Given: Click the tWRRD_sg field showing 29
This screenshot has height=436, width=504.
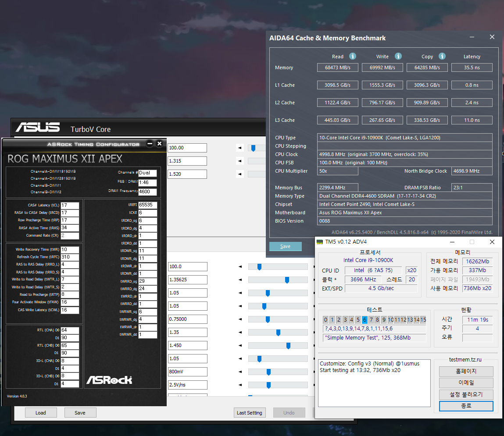Looking at the screenshot, I should (147, 281).
